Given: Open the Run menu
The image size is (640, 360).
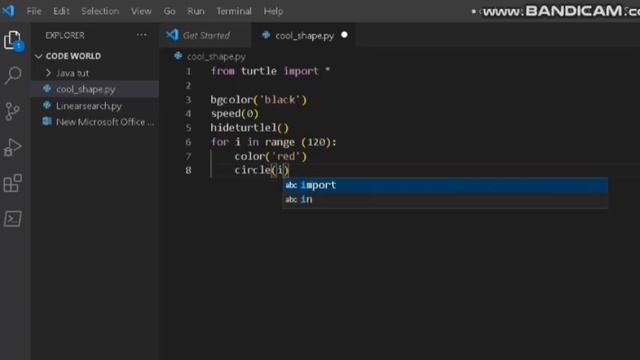Looking at the screenshot, I should (196, 11).
